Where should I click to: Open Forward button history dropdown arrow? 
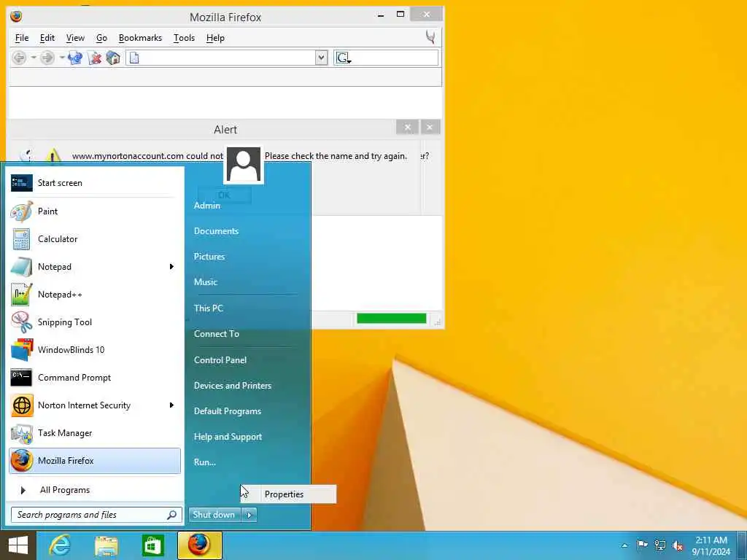click(62, 58)
